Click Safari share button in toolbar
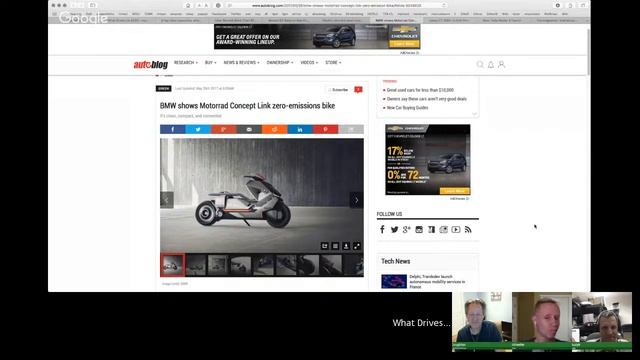Viewport: 640px width, 360px height. point(570,5)
